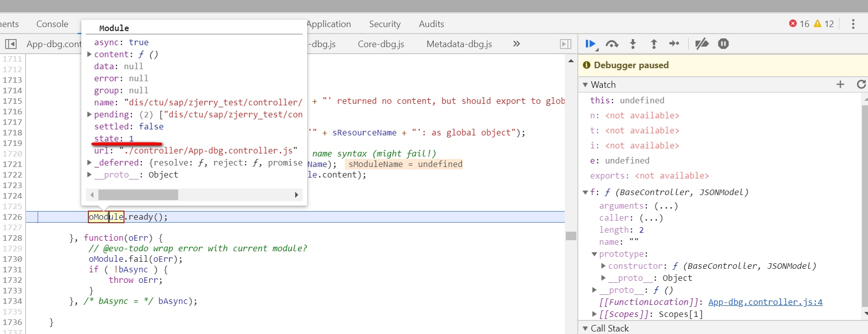Click line number 1721 in gutter
This screenshot has width=868, height=334.
(12, 164)
